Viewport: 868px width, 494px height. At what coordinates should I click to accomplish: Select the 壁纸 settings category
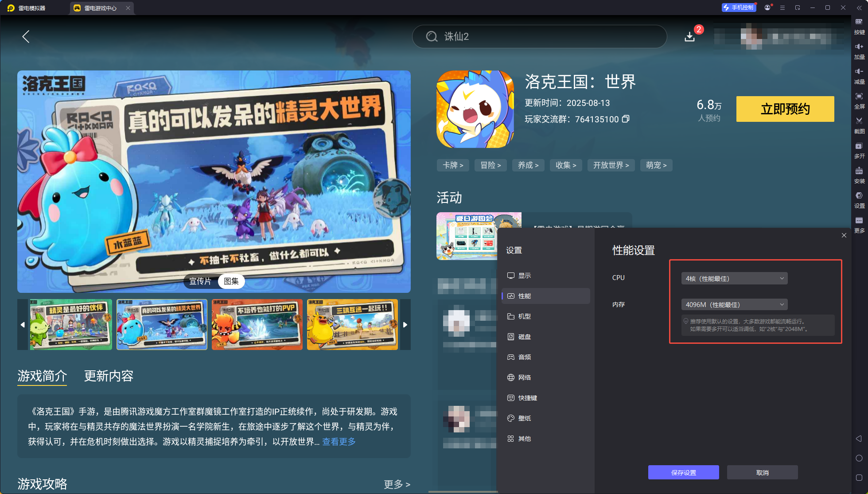(x=545, y=418)
